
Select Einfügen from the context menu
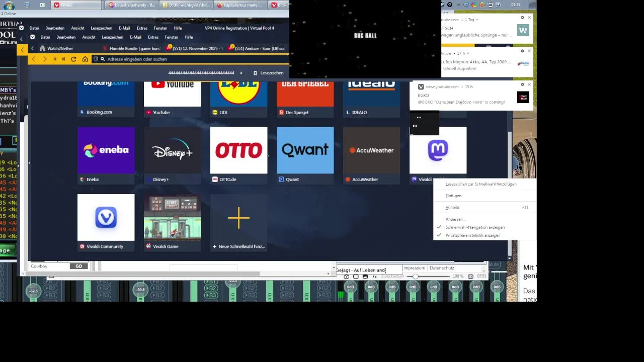click(485, 196)
